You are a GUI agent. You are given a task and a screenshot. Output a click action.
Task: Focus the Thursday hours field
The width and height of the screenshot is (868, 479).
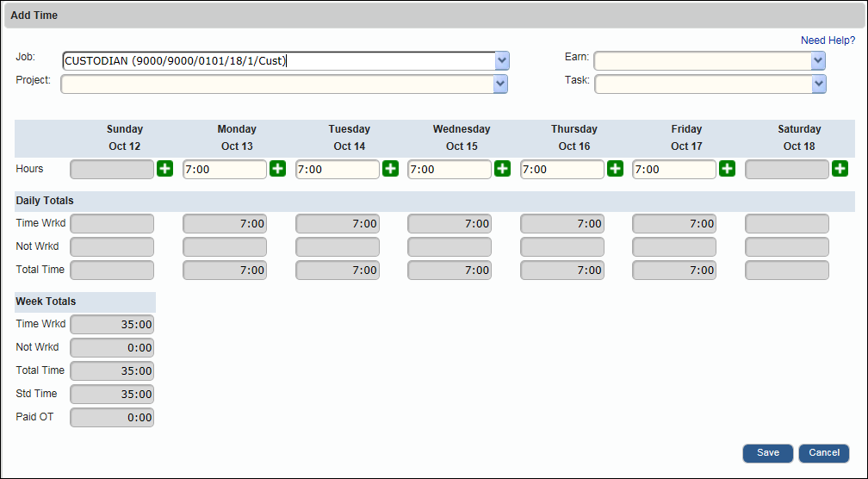click(x=562, y=170)
